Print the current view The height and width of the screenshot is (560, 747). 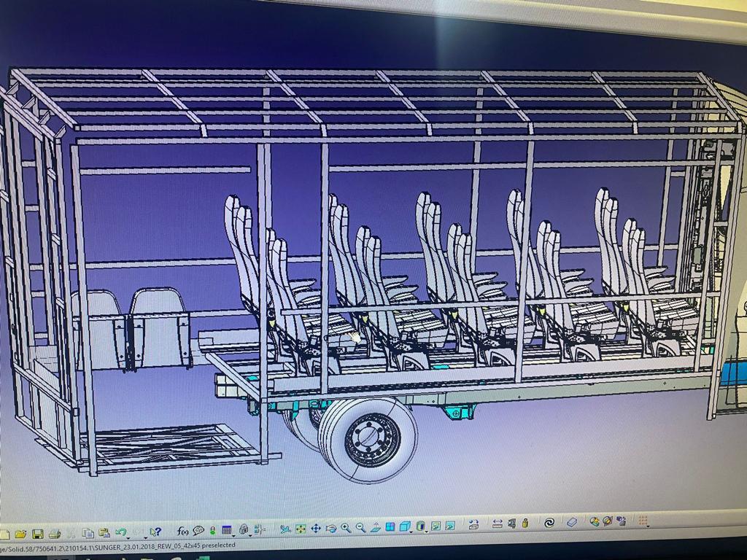[x=54, y=534]
